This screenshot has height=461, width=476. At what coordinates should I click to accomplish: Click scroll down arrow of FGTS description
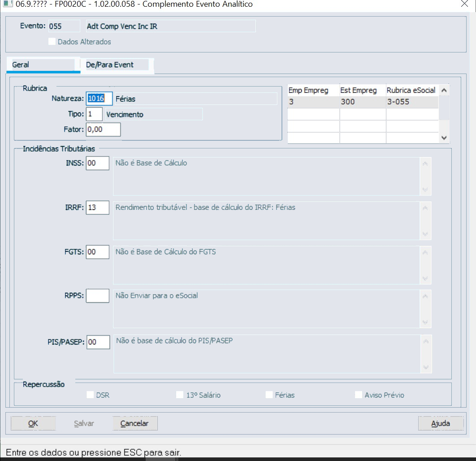coord(425,278)
